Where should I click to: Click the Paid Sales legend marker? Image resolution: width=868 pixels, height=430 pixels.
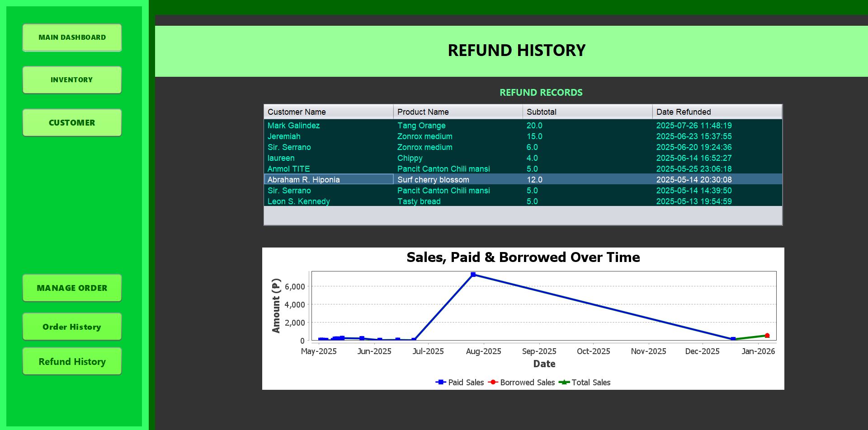[441, 382]
